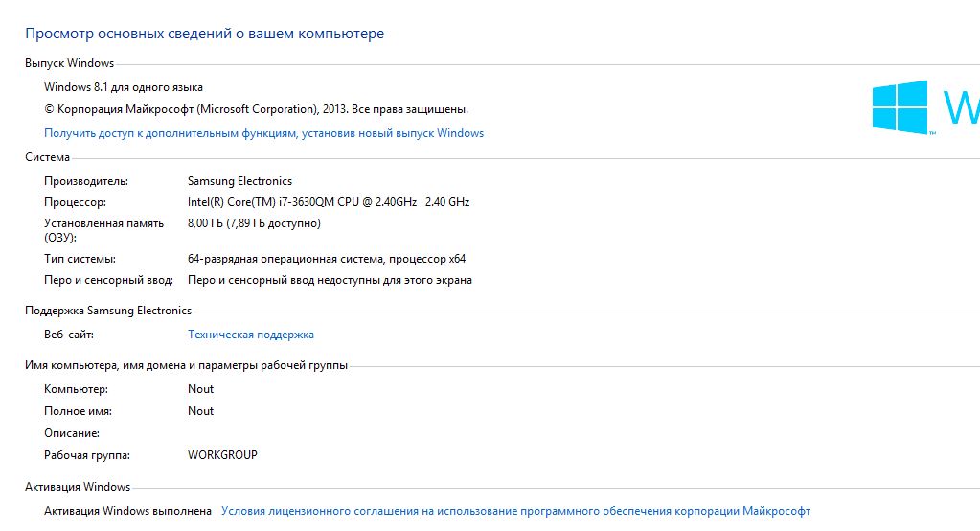Click the Microsoft Corporation 2013 copyright line
This screenshot has width=980, height=531.
256,109
